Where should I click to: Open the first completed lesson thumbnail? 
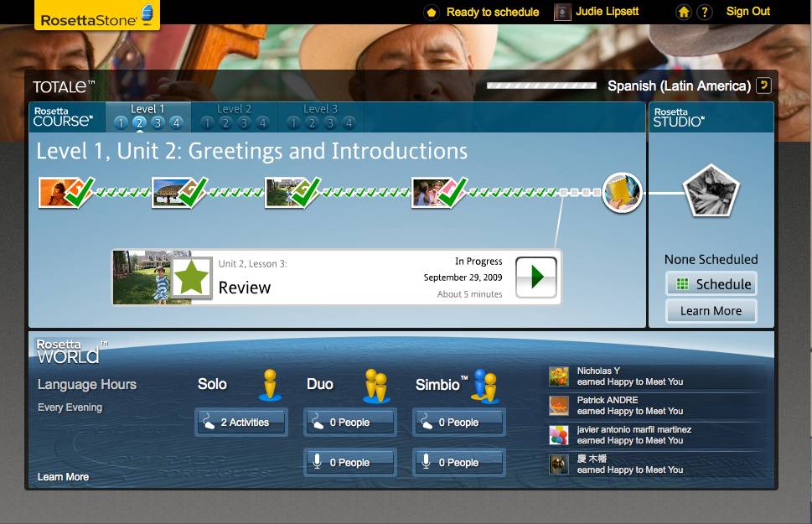click(x=66, y=192)
